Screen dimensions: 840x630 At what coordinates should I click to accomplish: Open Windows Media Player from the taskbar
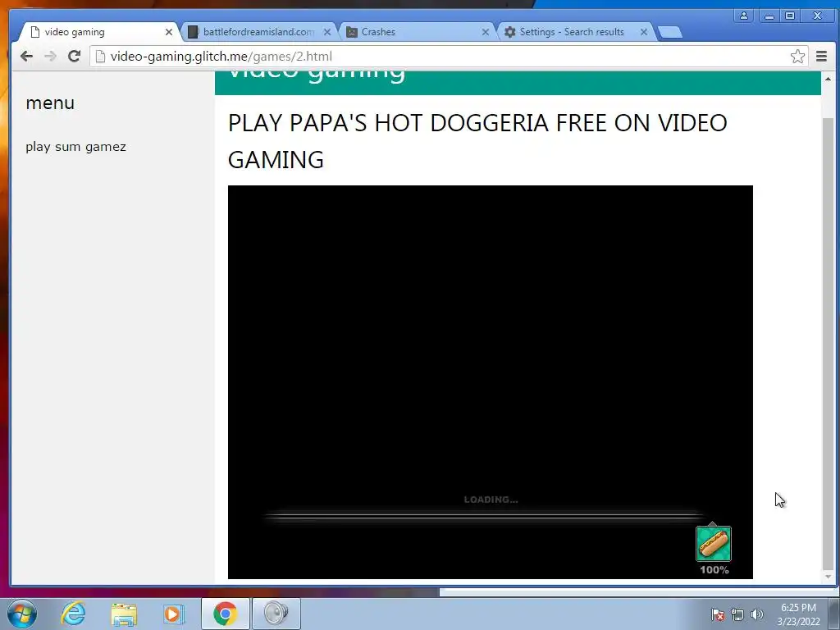click(x=173, y=614)
